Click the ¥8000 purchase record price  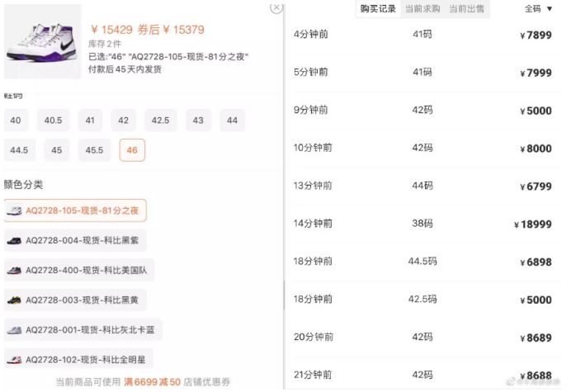pos(536,149)
